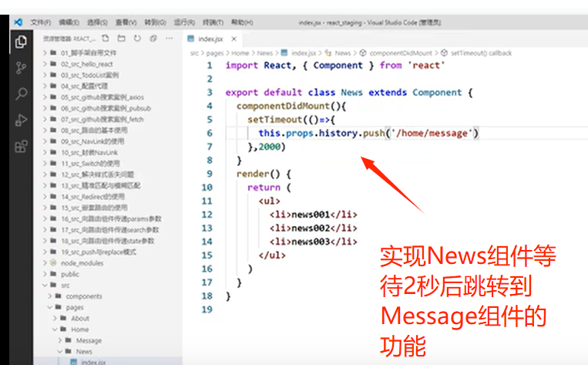
Task: Collapse all folders in explorer
Action: tap(153, 39)
